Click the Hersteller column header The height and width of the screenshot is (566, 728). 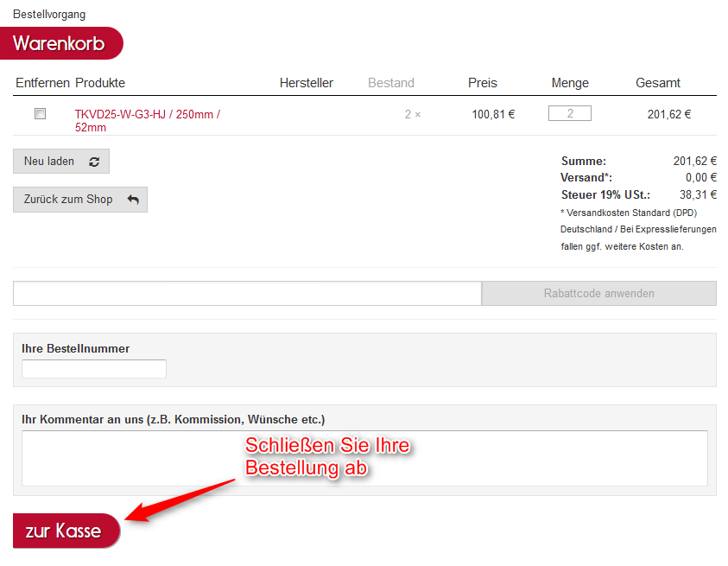[x=307, y=83]
